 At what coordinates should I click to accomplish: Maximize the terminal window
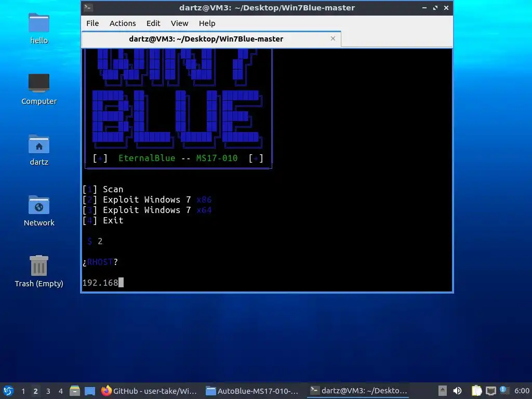point(435,7)
